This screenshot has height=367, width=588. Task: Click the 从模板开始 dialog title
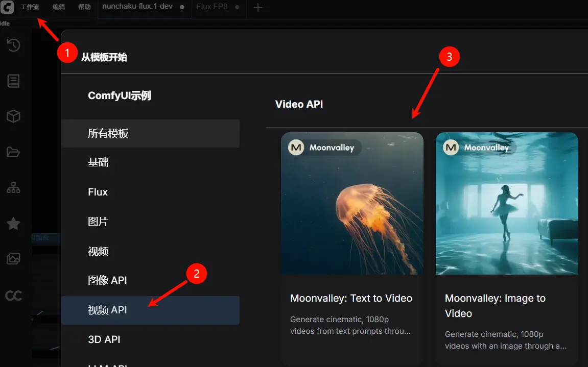104,57
